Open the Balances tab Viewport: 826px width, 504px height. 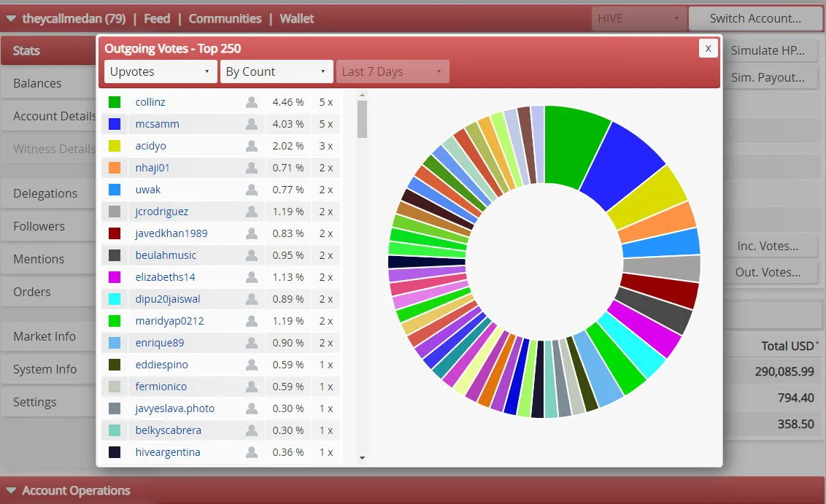[48, 83]
